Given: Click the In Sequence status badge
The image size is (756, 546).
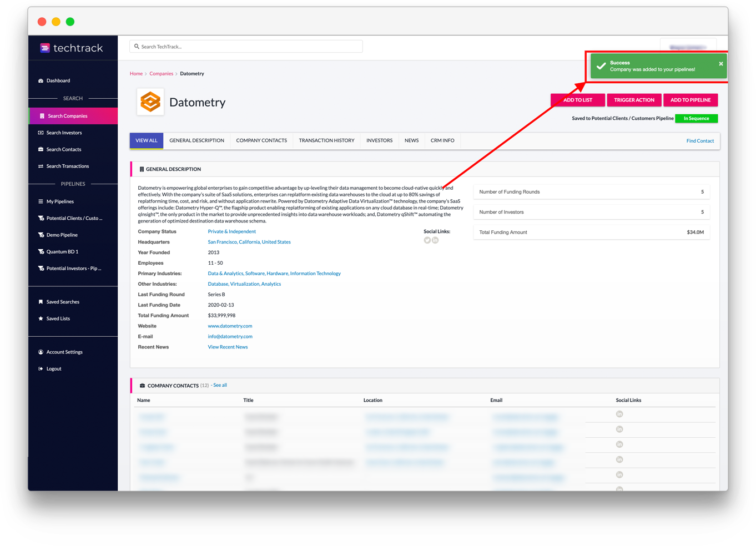Looking at the screenshot, I should click(x=696, y=118).
